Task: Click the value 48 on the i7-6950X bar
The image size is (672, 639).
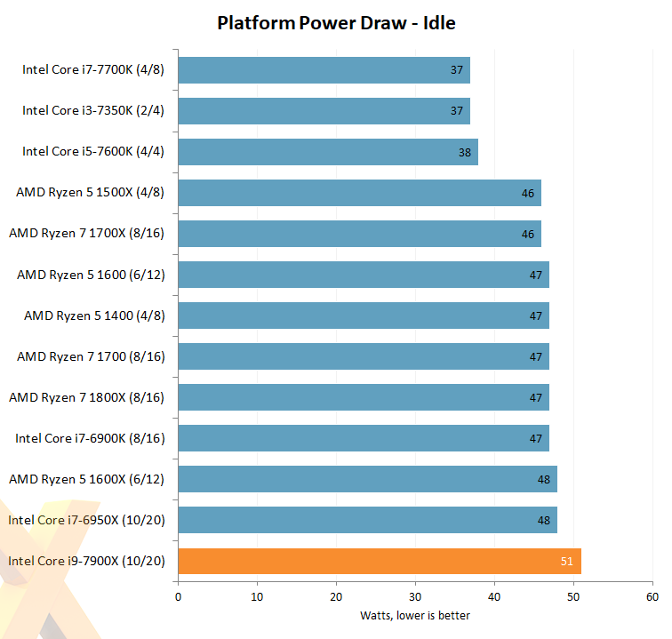Action: point(544,520)
